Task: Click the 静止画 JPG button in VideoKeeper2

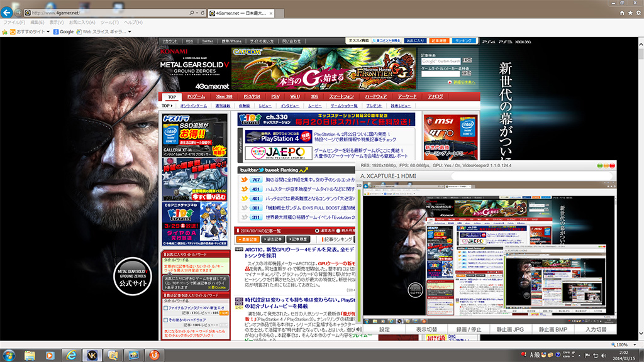Action: [x=510, y=329]
